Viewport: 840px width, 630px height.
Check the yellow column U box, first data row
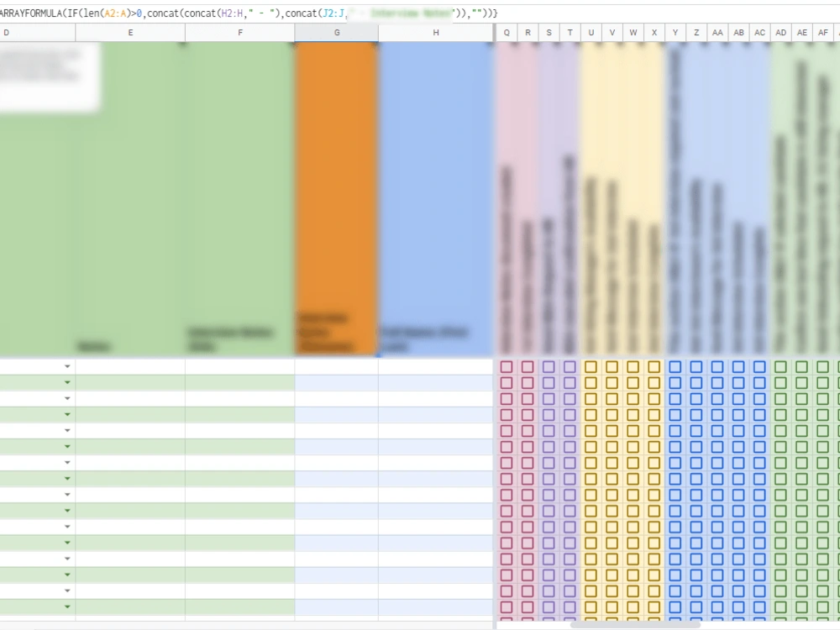coord(591,367)
